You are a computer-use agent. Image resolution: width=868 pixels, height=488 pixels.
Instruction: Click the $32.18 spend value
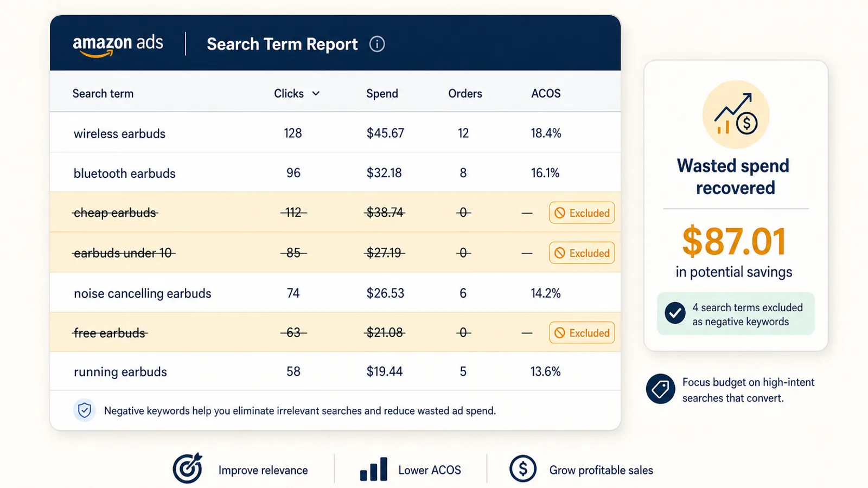coord(384,173)
